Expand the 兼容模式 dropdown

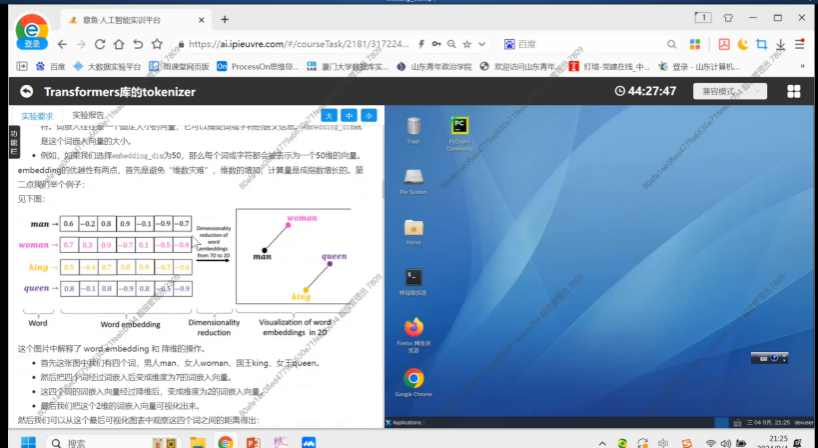pos(734,91)
